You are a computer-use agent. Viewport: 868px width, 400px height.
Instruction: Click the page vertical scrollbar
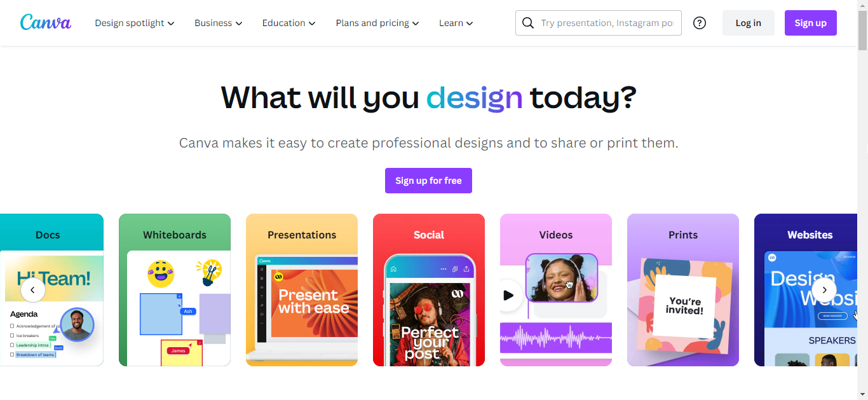[x=862, y=191]
